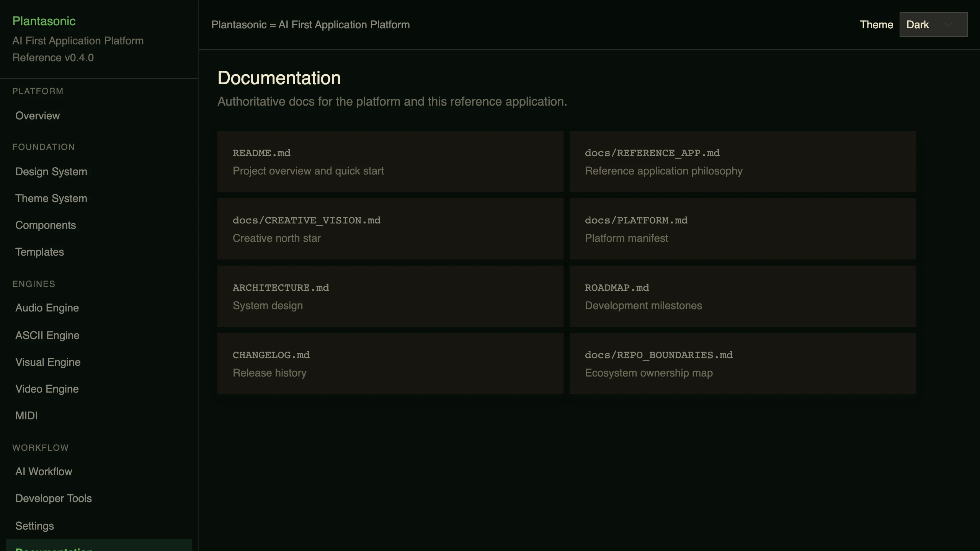The height and width of the screenshot is (551, 980).
Task: Open the Templates section
Action: click(99, 252)
